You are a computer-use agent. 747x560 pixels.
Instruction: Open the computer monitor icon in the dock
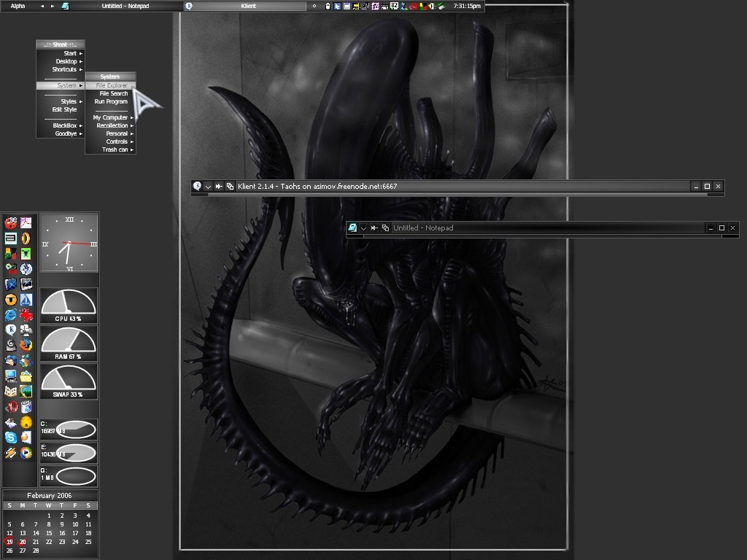point(10,376)
